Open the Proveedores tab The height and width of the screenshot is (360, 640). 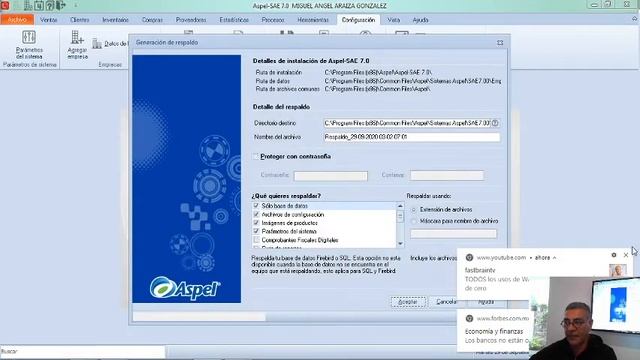(191, 20)
